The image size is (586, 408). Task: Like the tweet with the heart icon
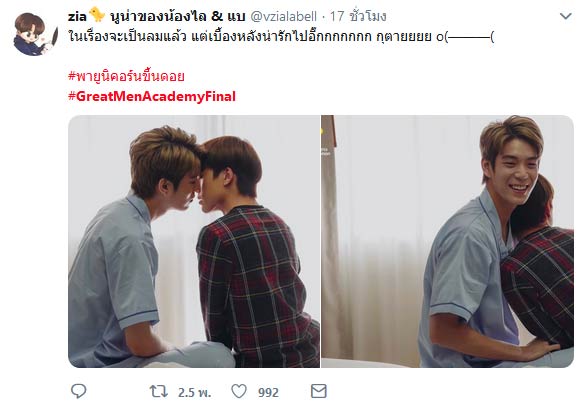tap(239, 392)
